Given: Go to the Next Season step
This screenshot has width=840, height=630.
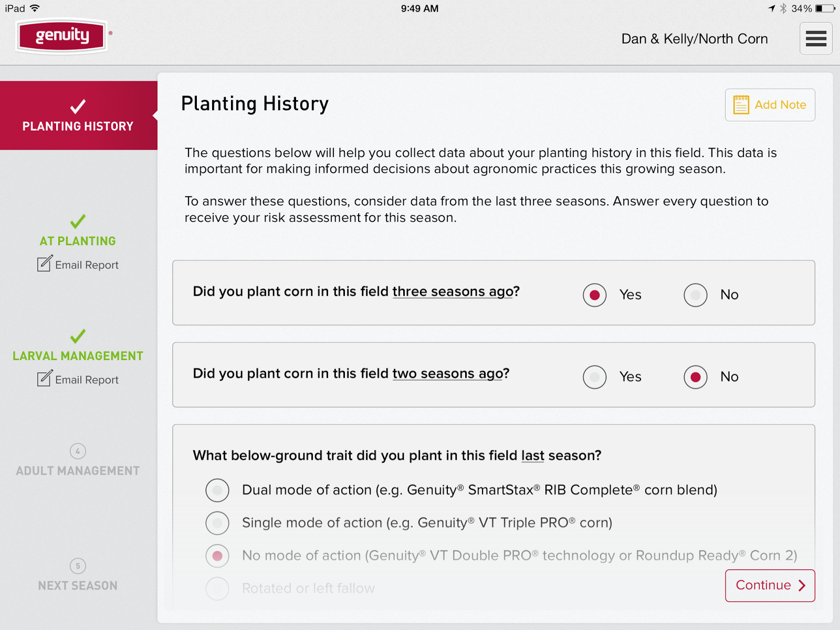Looking at the screenshot, I should pyautogui.click(x=78, y=585).
